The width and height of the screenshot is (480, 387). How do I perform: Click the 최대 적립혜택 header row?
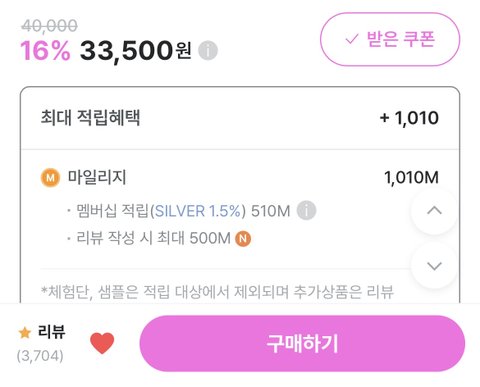tap(240, 118)
